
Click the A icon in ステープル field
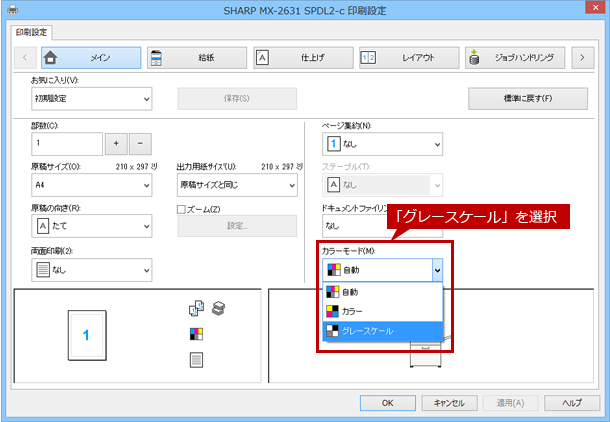tap(333, 185)
